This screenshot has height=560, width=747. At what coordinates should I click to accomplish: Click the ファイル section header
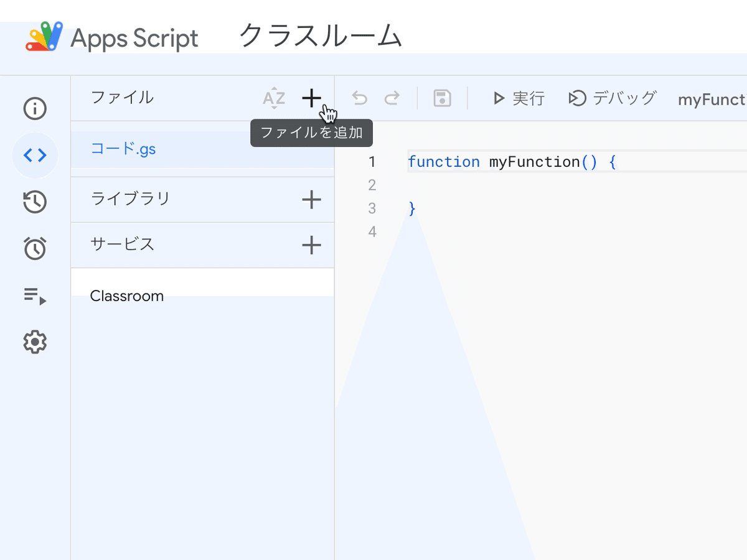[122, 98]
